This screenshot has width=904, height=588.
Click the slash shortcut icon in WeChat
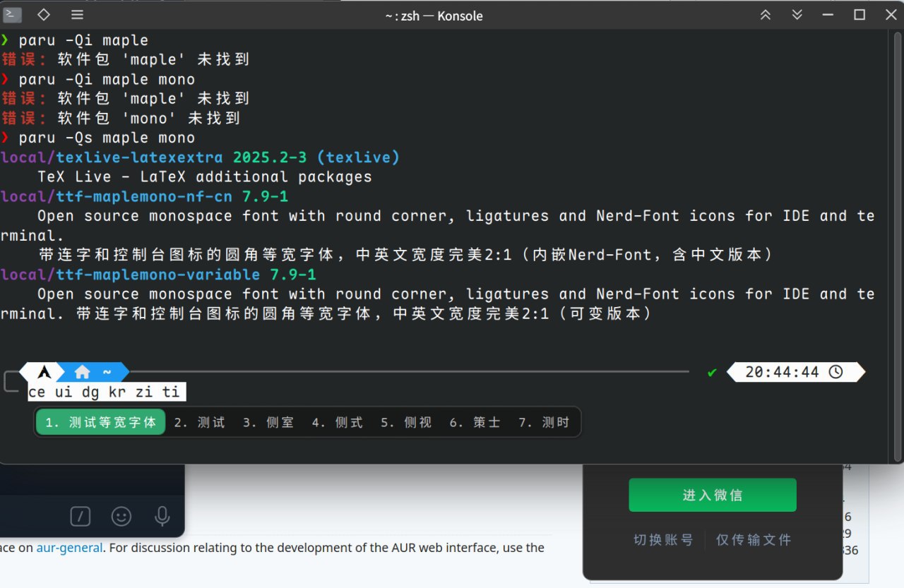(x=81, y=516)
